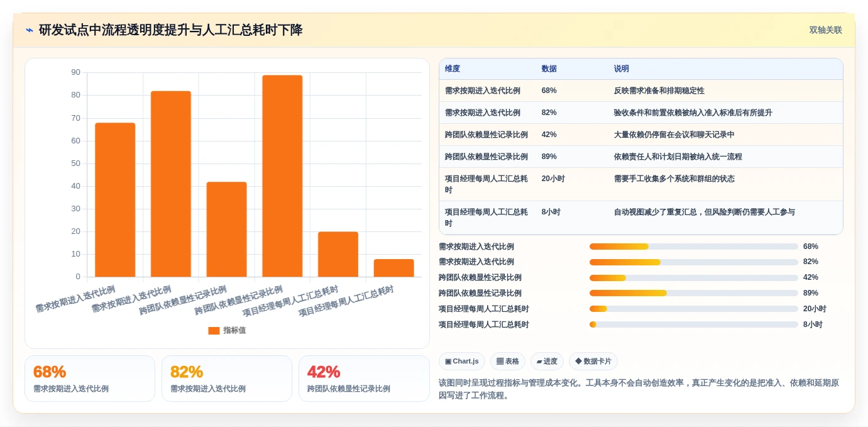Click the 0 label on the y-axis
Image resolution: width=868 pixels, height=427 pixels.
[x=78, y=277]
